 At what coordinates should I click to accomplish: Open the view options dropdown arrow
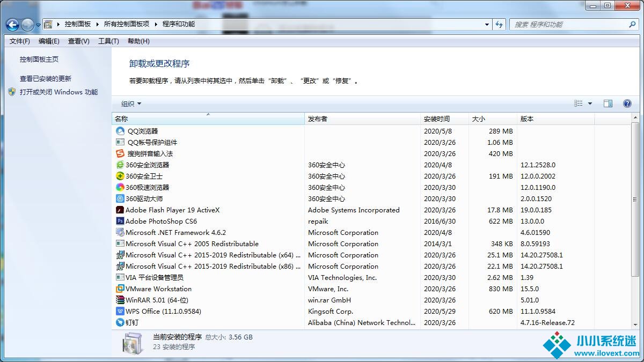590,104
